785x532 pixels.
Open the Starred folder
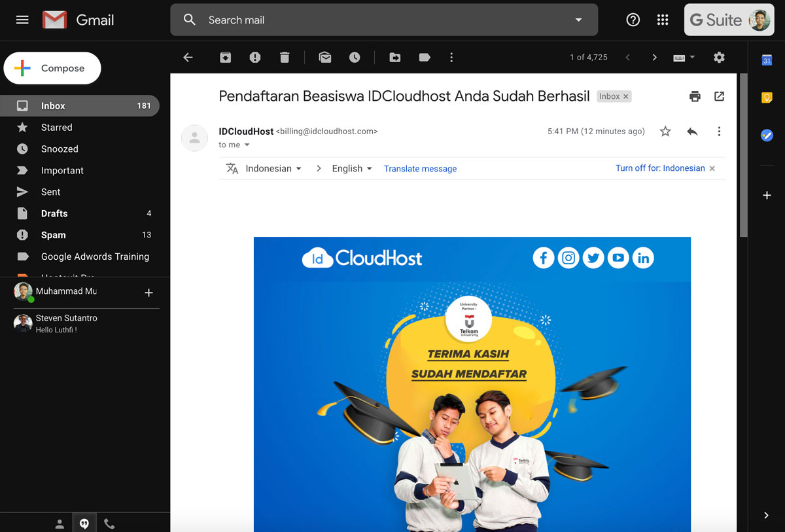(x=80, y=128)
